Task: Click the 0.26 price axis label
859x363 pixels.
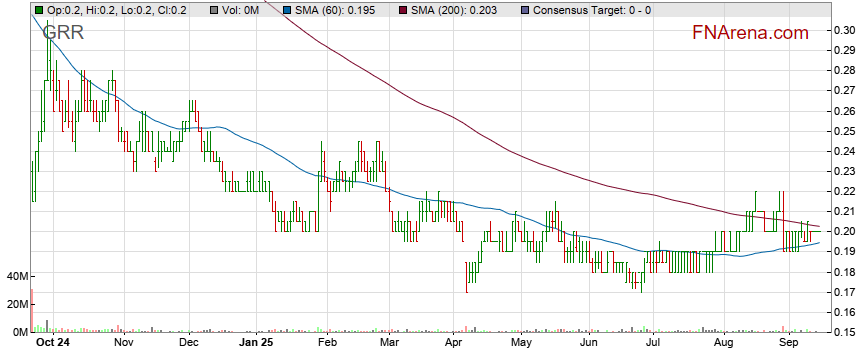Action: click(845, 111)
